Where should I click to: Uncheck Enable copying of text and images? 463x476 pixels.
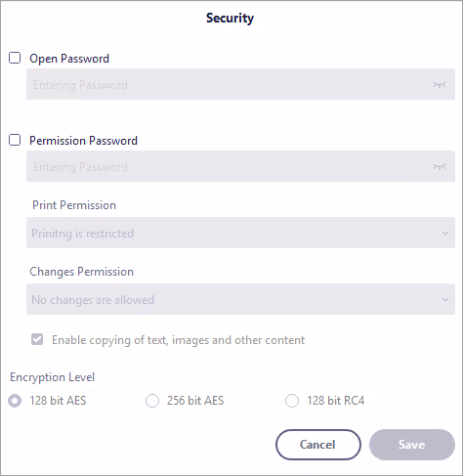point(37,339)
